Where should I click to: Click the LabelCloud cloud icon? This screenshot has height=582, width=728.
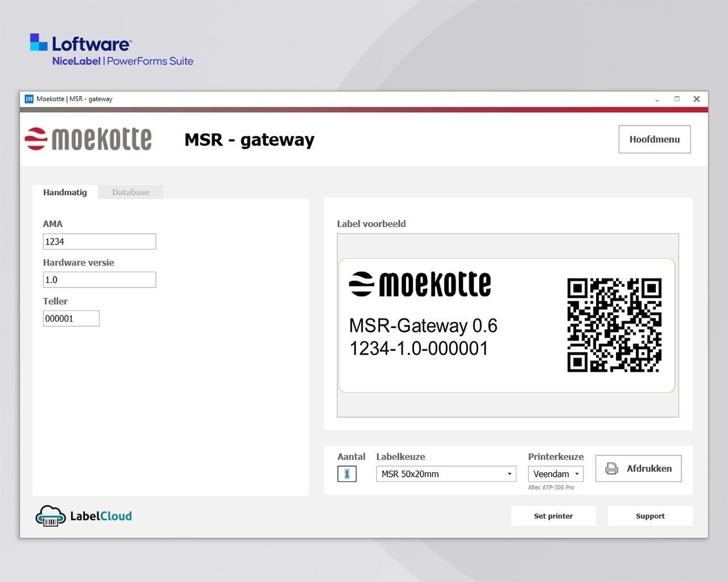click(x=51, y=516)
